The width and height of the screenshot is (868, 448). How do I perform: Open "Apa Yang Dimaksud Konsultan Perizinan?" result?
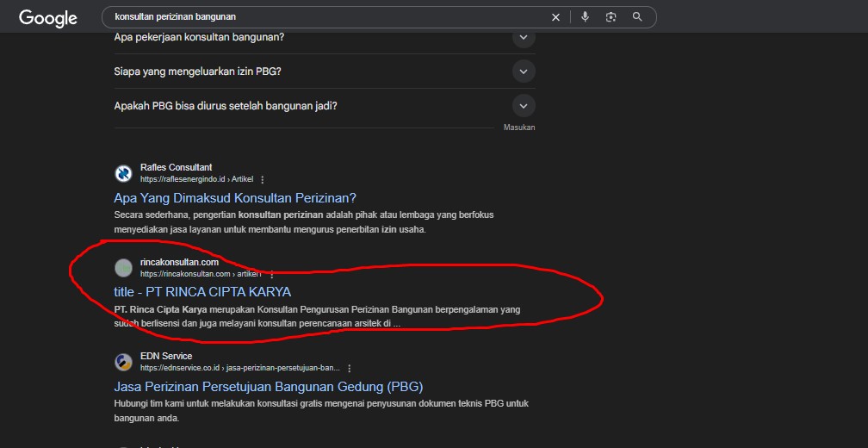[235, 198]
